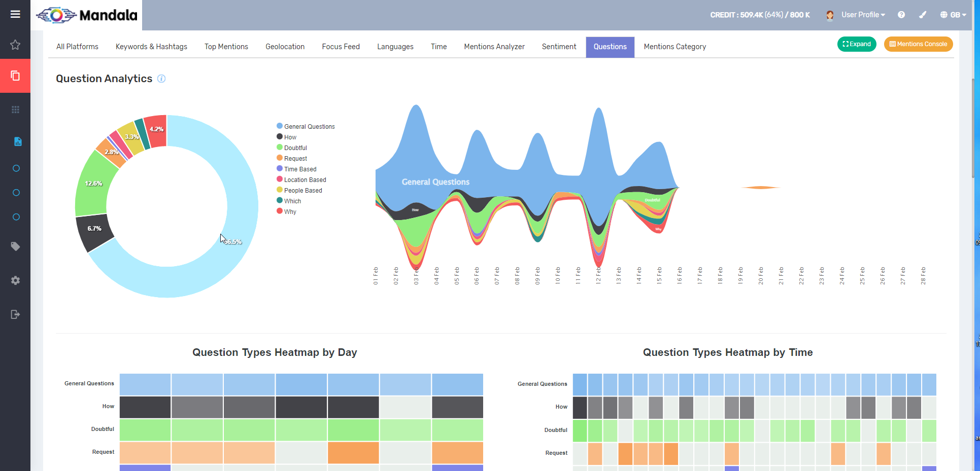Click the Expand button
980x471 pixels.
click(x=857, y=44)
